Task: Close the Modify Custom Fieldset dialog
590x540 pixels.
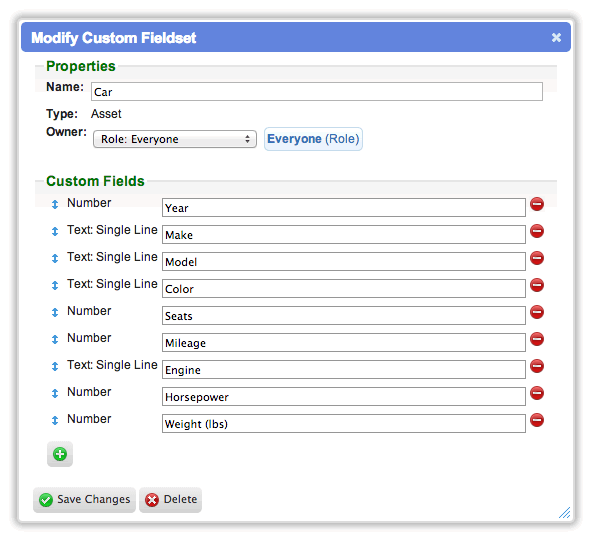Action: point(556,37)
